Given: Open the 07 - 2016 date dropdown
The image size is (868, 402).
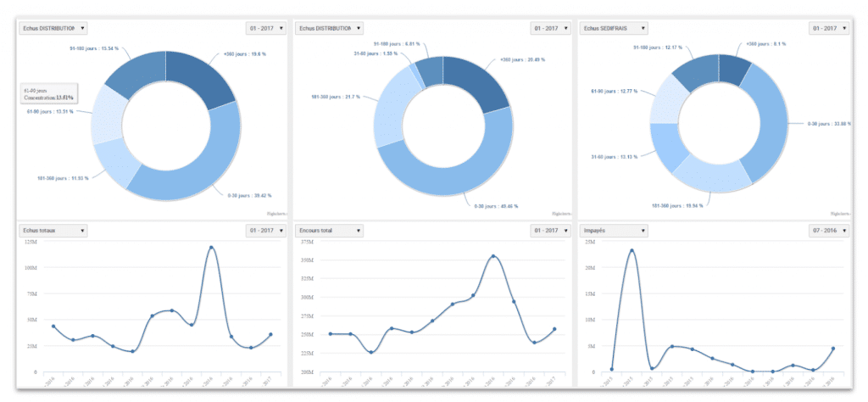Looking at the screenshot, I should [x=829, y=230].
